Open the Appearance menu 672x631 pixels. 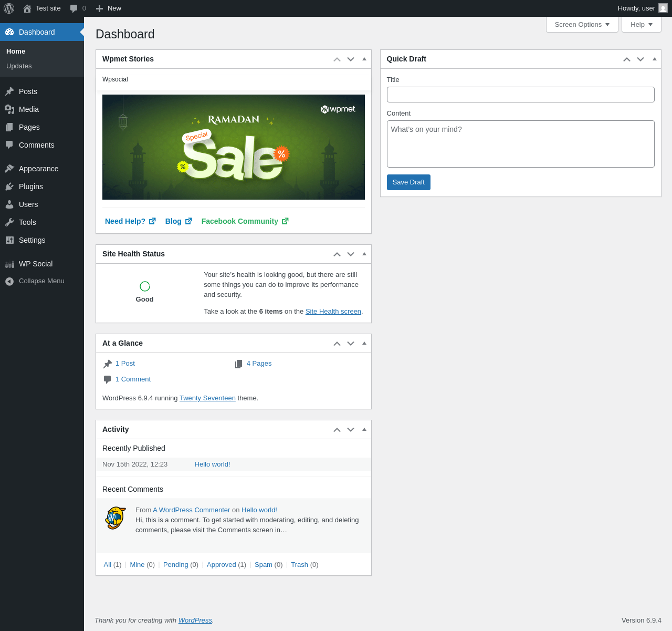[x=42, y=169]
